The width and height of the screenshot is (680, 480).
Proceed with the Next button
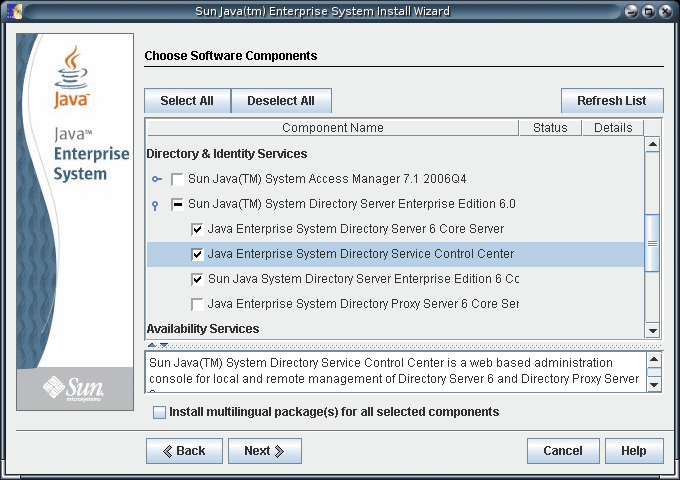[x=265, y=451]
